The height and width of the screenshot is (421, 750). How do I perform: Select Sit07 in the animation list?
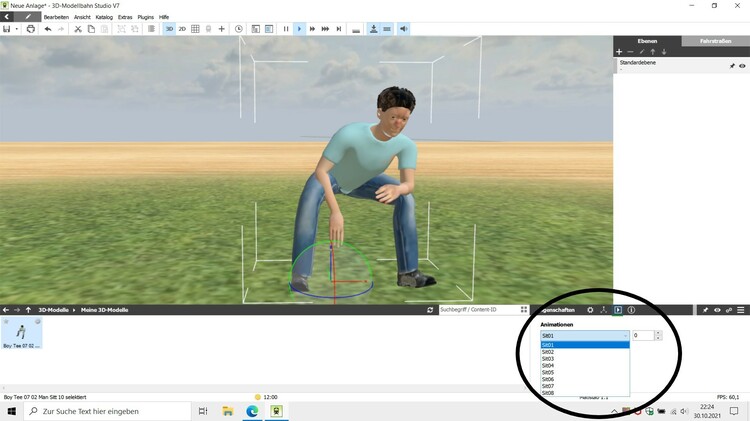pyautogui.click(x=585, y=386)
